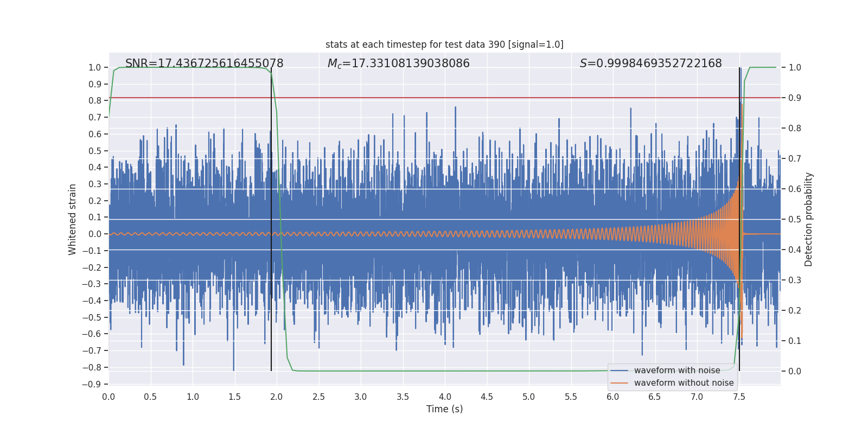Image resolution: width=868 pixels, height=434 pixels.
Task: Click the x-axis tick label 7.5
Action: [739, 397]
